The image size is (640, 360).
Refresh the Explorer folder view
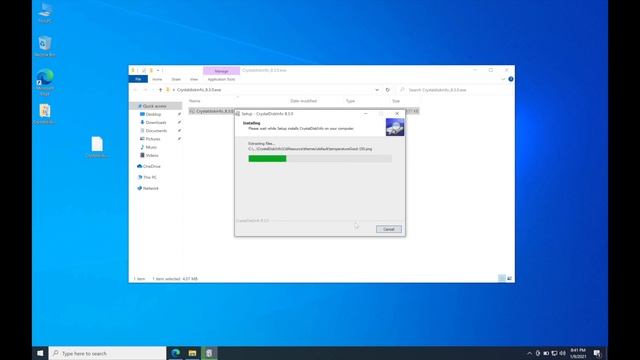388,90
